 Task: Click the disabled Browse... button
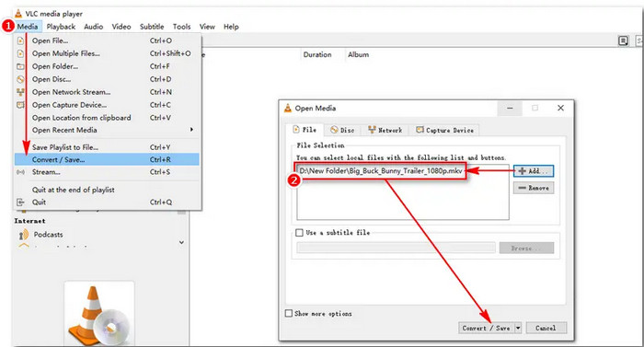526,248
